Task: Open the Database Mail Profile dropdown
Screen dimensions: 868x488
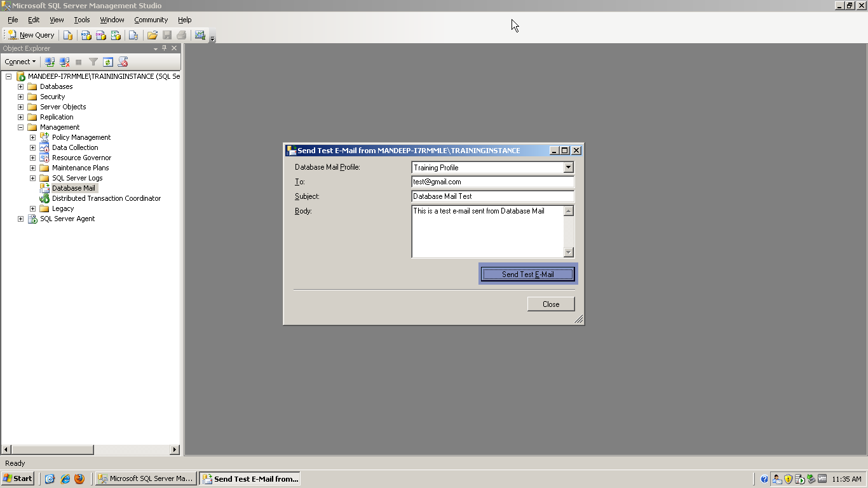Action: coord(569,168)
